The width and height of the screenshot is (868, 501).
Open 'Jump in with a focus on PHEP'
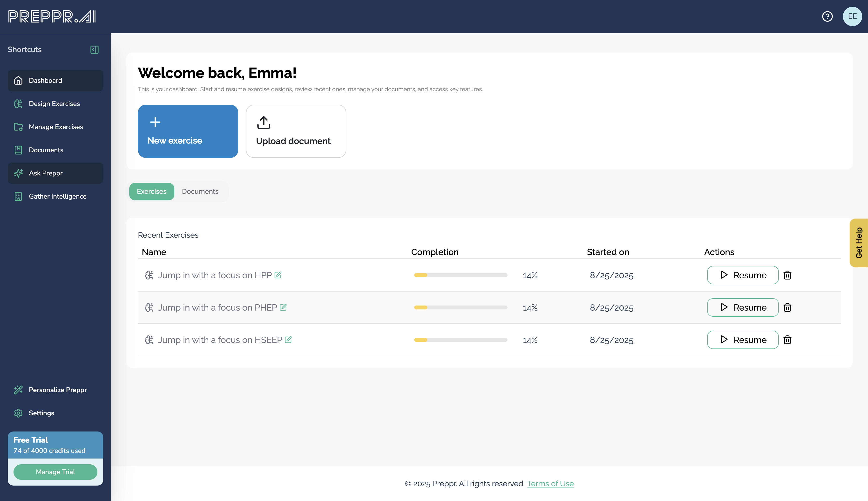pos(217,307)
